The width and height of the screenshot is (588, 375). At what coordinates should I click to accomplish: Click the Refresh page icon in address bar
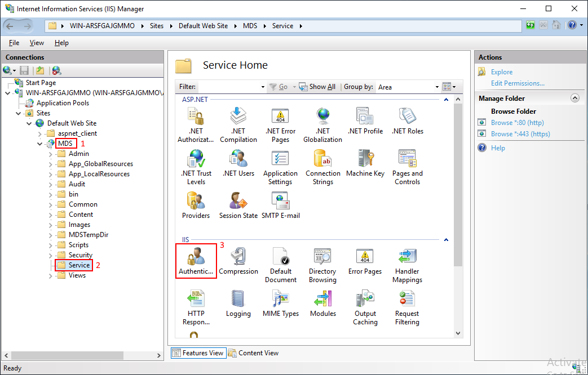pos(530,25)
